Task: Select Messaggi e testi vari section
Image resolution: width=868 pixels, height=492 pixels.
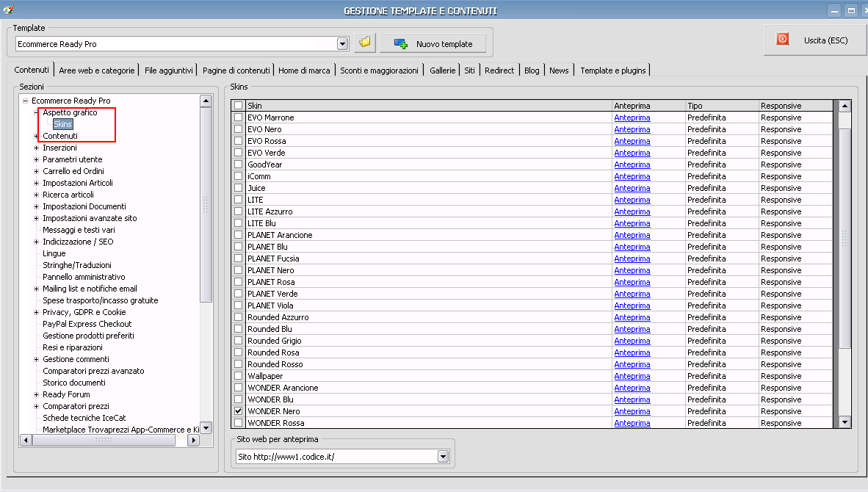Action: pos(79,230)
